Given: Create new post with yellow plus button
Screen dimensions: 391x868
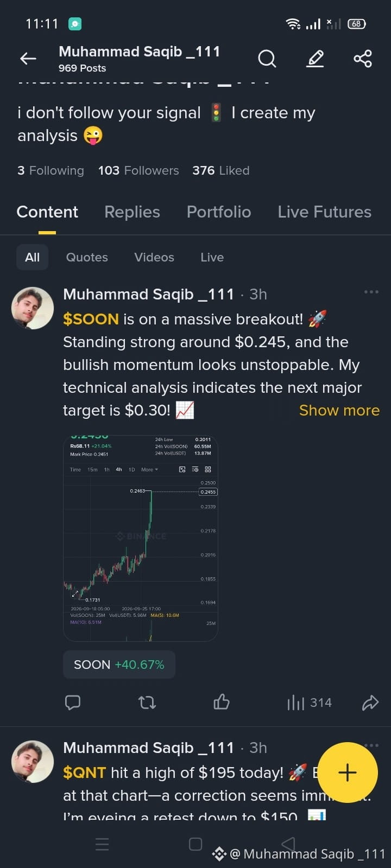Looking at the screenshot, I should 348,772.
